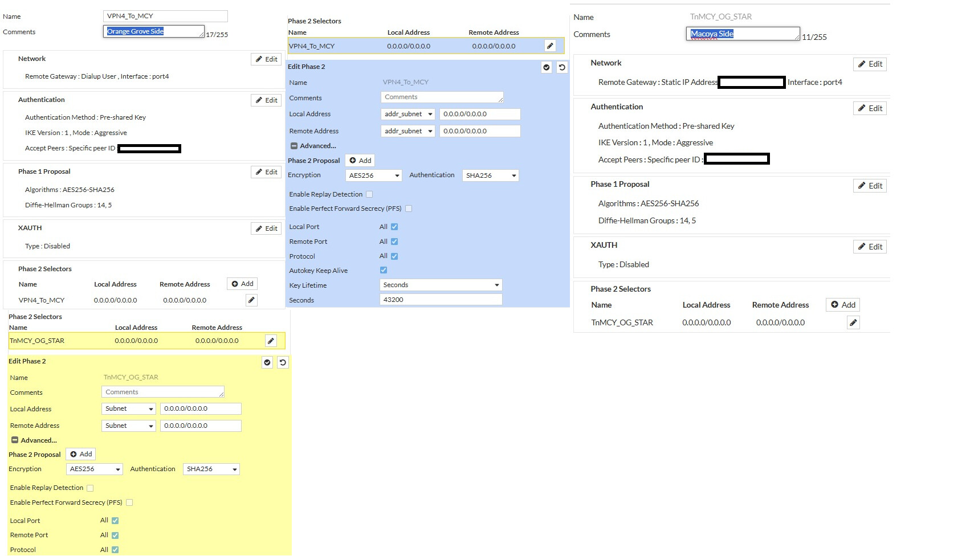The image size is (970, 560).
Task: Toggle the Autokey Keep Alive checkbox
Action: pyautogui.click(x=384, y=271)
